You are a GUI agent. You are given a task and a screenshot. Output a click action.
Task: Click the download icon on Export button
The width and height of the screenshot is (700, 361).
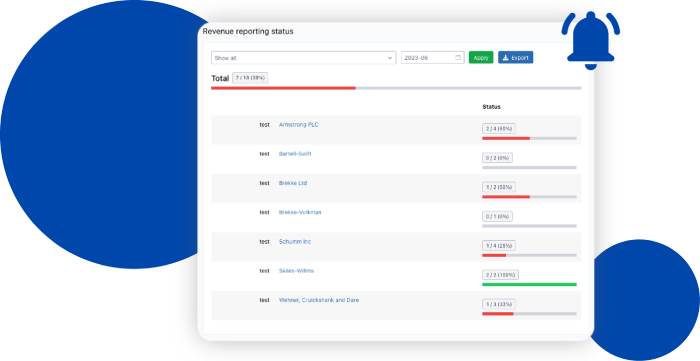(x=505, y=58)
